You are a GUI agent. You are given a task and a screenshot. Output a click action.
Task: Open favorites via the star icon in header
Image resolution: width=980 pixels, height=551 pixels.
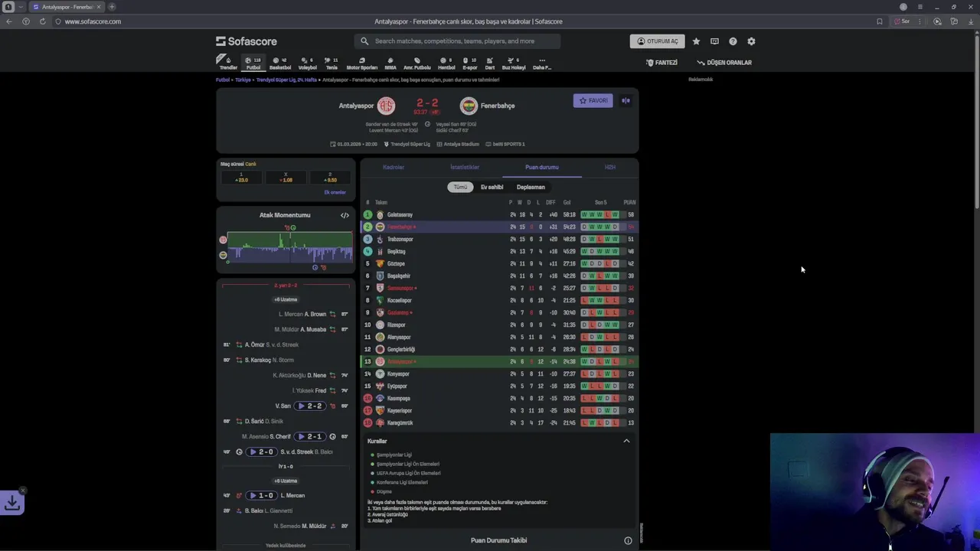pyautogui.click(x=696, y=41)
